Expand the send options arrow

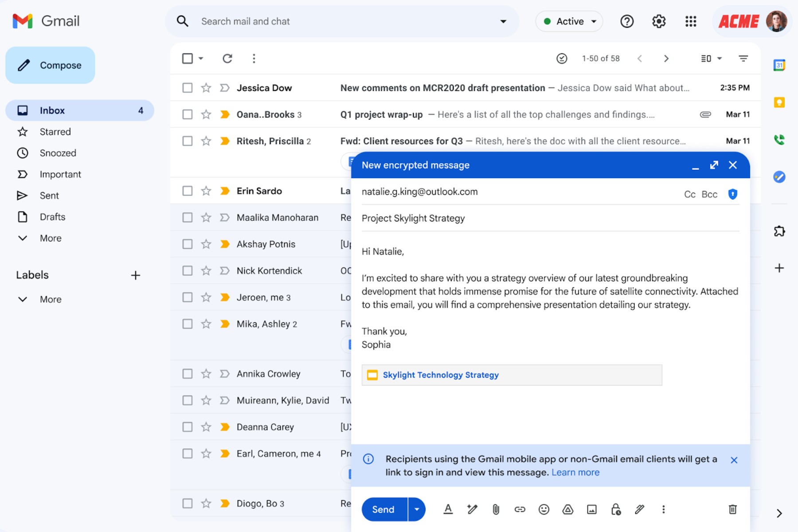(417, 509)
